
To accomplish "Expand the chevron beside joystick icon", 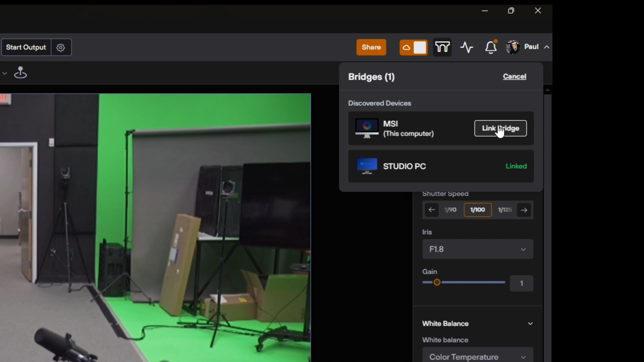I will tap(5, 73).
